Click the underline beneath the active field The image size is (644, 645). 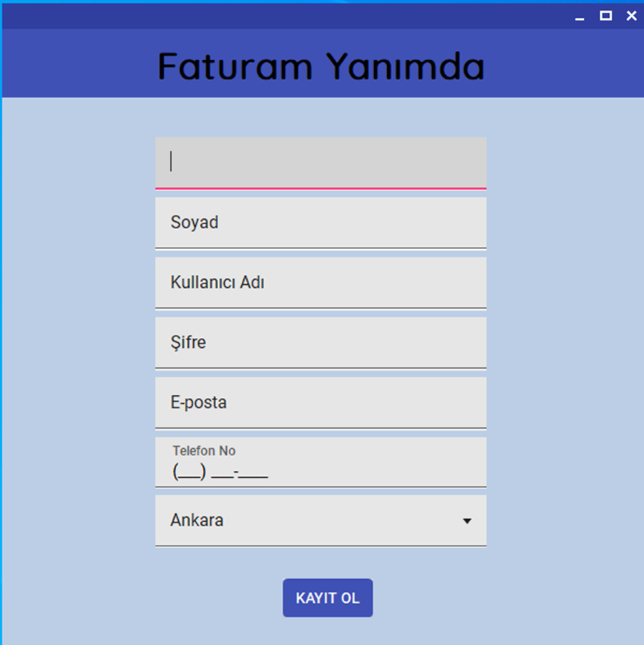tap(321, 188)
